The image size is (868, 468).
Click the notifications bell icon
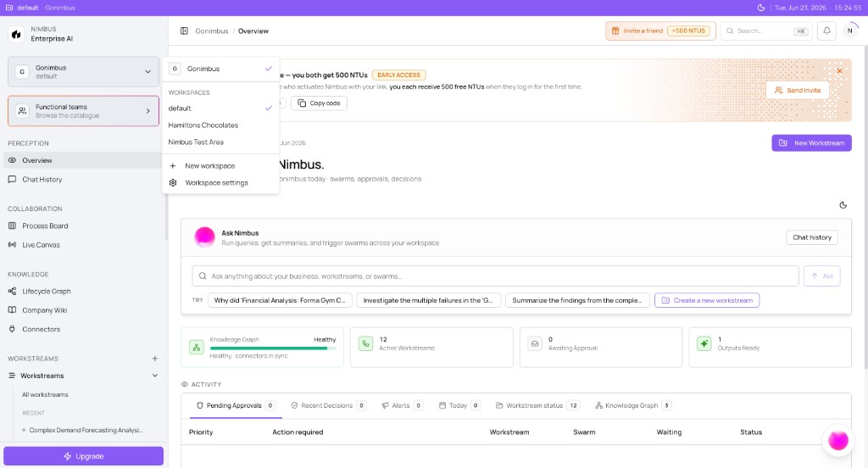[826, 31]
